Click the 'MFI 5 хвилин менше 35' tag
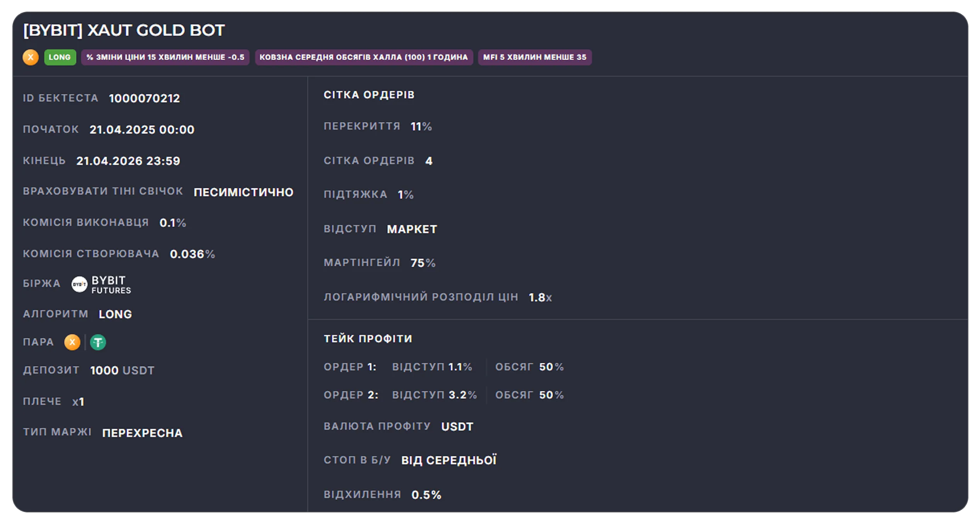The image size is (980, 524). 535,57
